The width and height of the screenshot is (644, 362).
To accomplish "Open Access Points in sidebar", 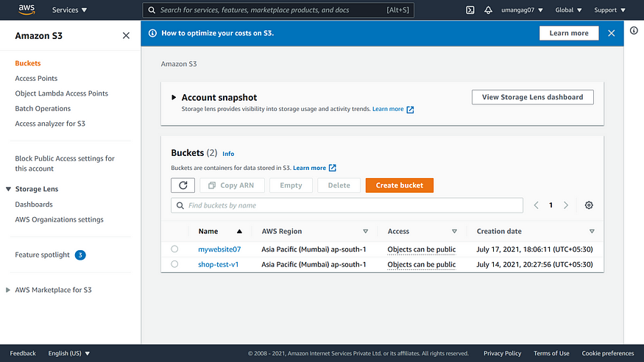I will click(36, 79).
